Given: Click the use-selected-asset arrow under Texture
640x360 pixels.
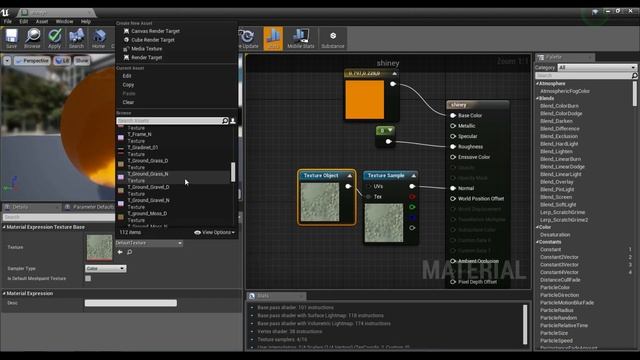Looking at the screenshot, I should (120, 252).
